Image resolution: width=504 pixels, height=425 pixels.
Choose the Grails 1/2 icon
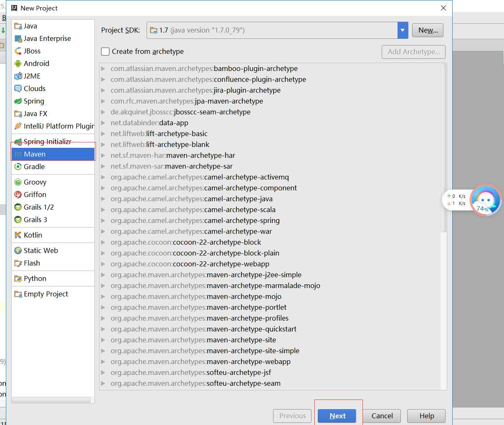pos(18,207)
